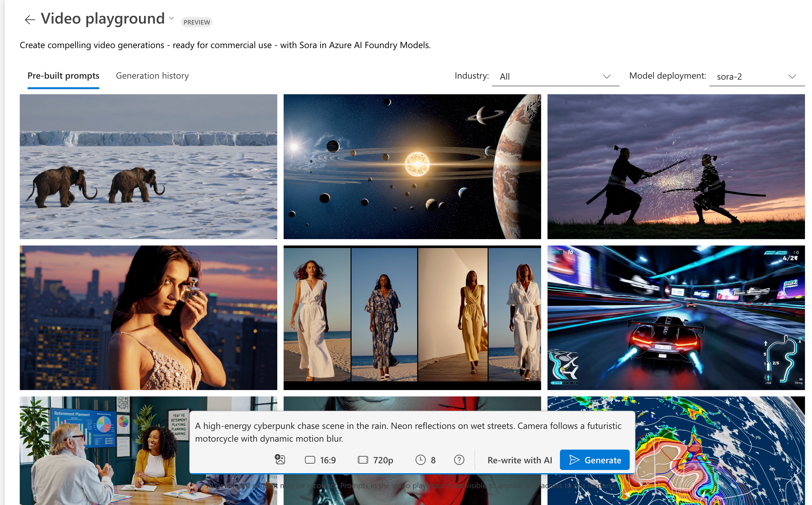The height and width of the screenshot is (505, 812).
Task: Open the Model deployment sora-2 dropdown
Action: pos(756,76)
